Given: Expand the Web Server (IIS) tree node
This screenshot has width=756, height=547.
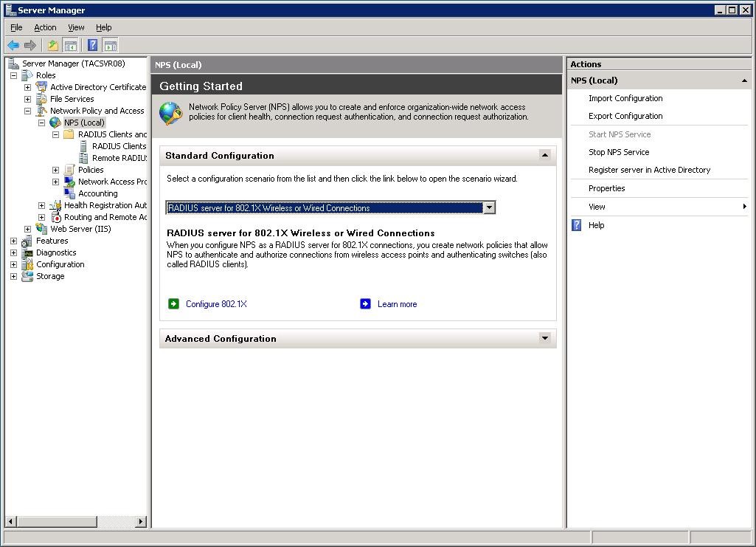Looking at the screenshot, I should [28, 229].
